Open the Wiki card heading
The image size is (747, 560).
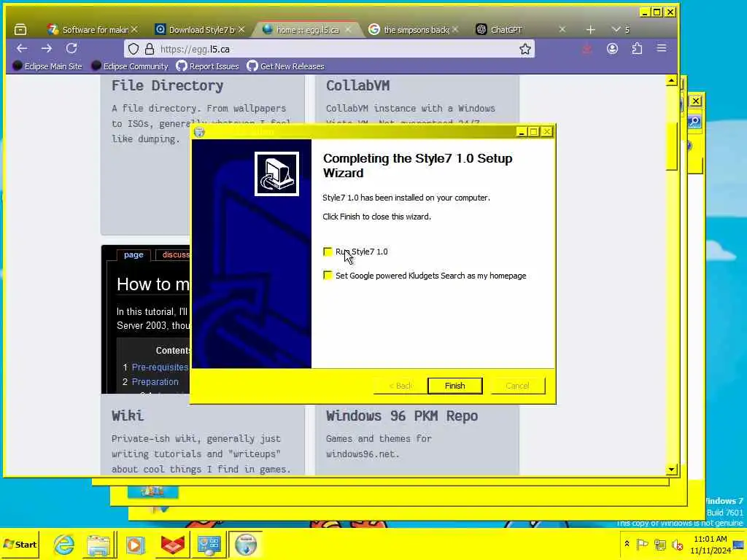coord(128,416)
